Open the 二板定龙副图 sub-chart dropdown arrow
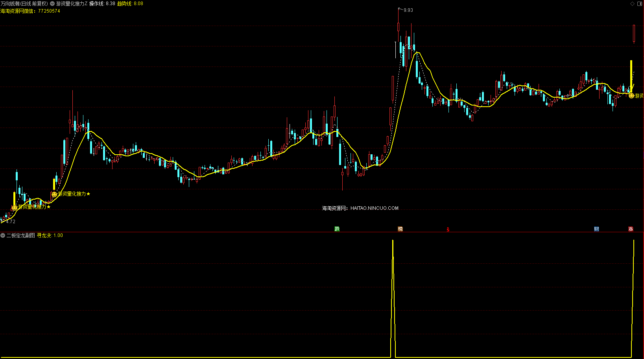Image resolution: width=644 pixels, height=359 pixels. coord(3,235)
